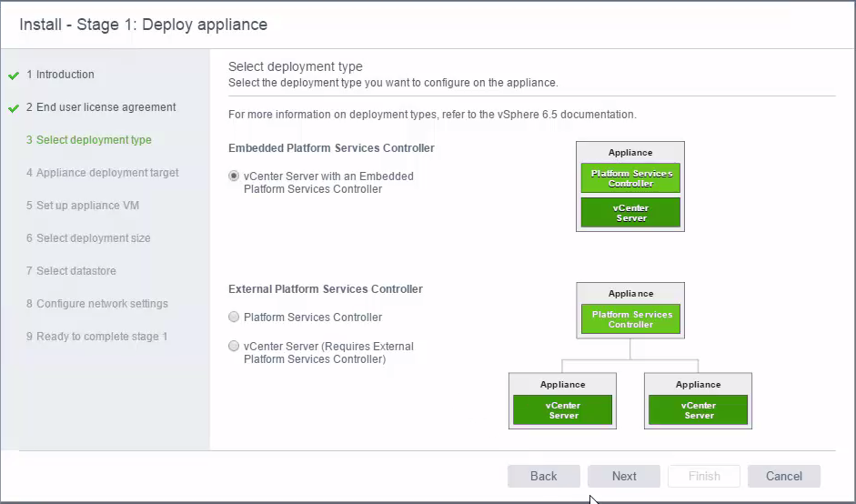Image resolution: width=856 pixels, height=504 pixels.
Task: Click the embedded Platform Services Controller diagram block
Action: click(x=630, y=178)
